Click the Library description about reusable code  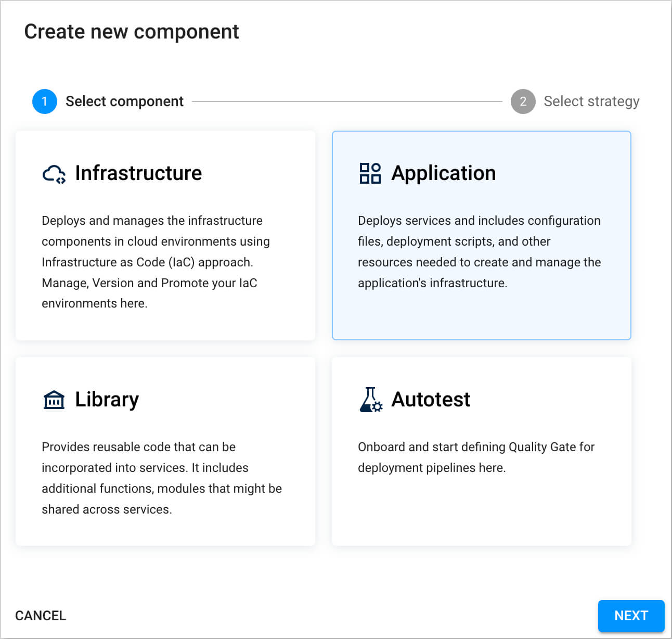[x=161, y=478]
